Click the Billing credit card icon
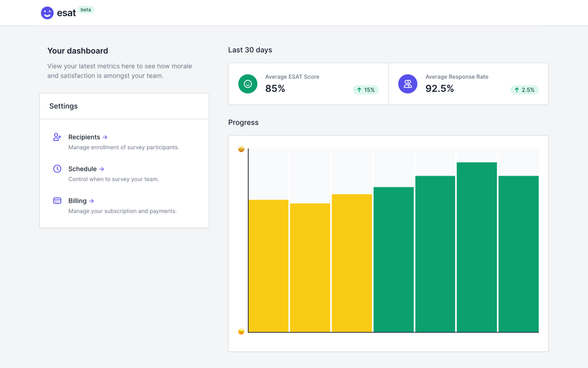 click(x=57, y=201)
